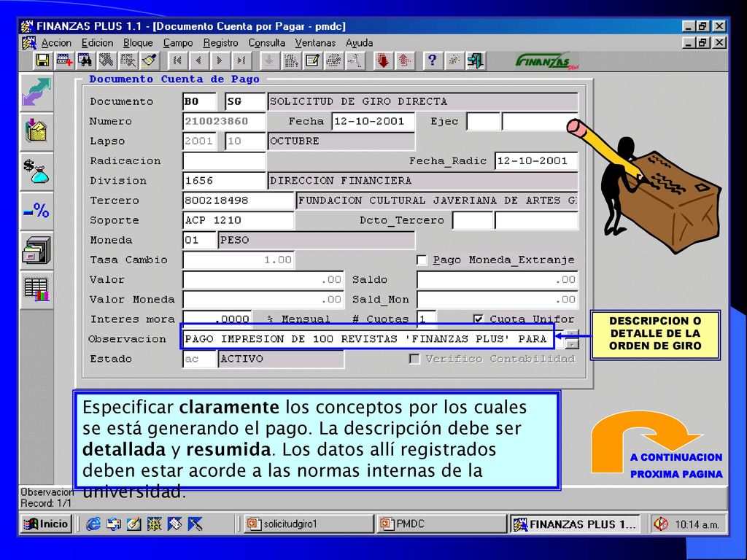Viewport: 747px width, 560px height.
Task: Open the Edicion menu
Action: (x=97, y=43)
